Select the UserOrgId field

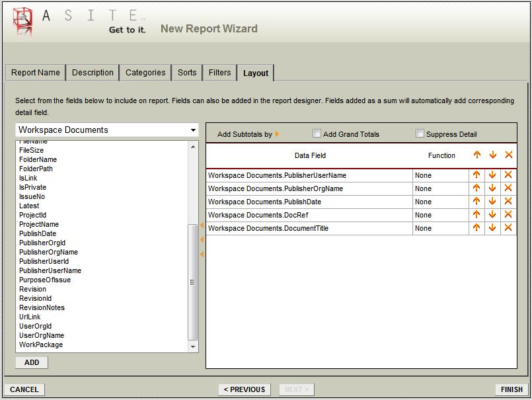[x=36, y=326]
